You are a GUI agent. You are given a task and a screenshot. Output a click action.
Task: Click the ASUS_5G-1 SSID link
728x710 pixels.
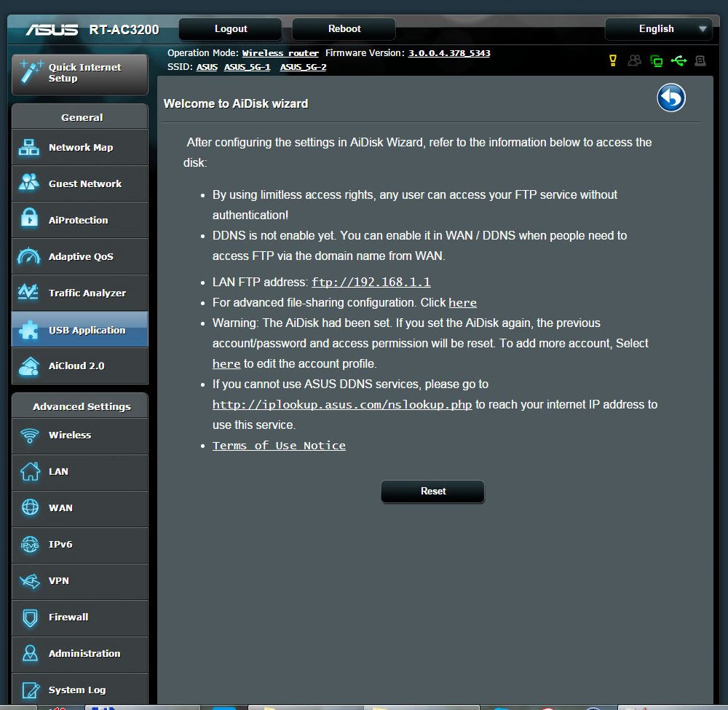[x=247, y=67]
